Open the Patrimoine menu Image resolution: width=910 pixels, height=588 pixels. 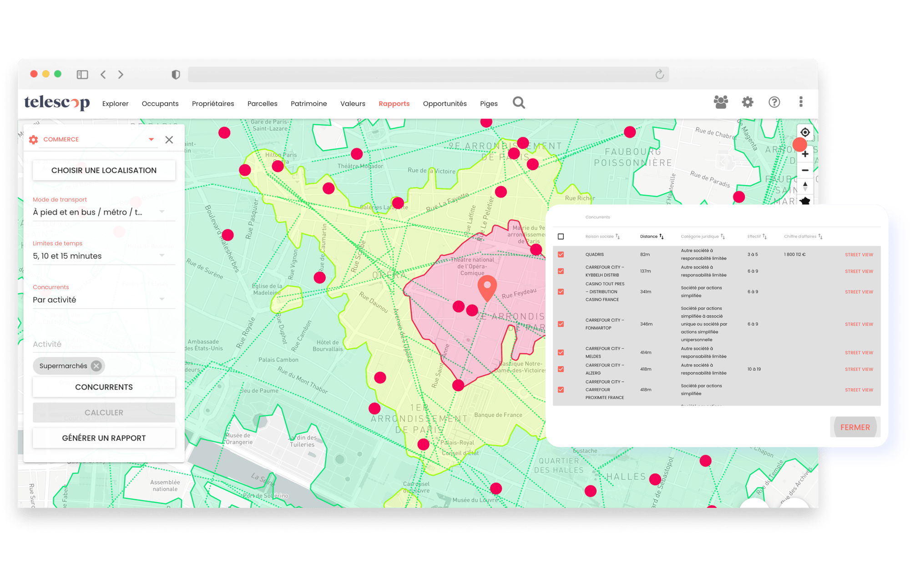tap(309, 104)
